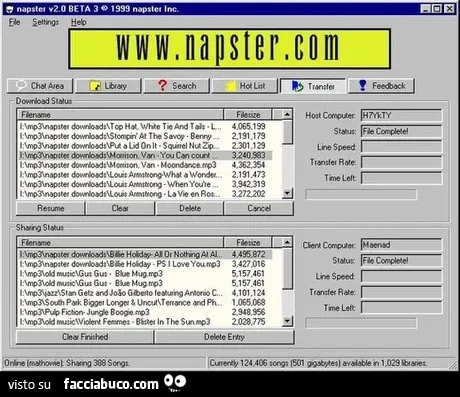Click the download Time Left field
The image size is (460, 397).
pyautogui.click(x=401, y=178)
